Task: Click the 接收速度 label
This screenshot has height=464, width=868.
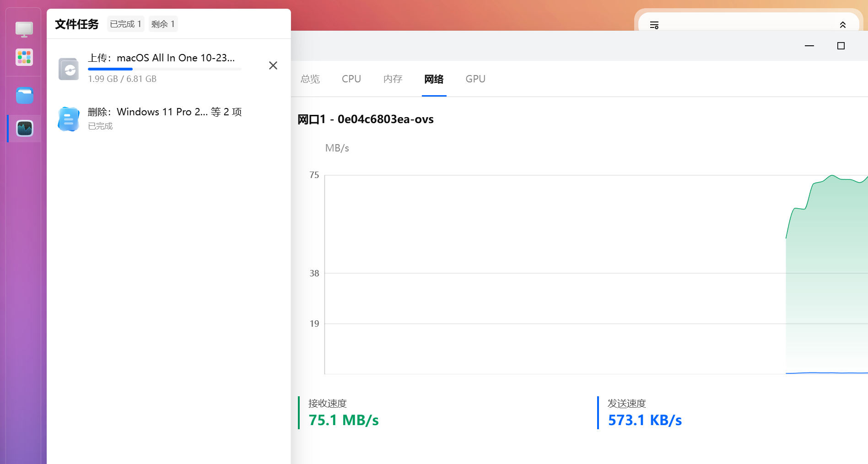Action: pos(328,404)
